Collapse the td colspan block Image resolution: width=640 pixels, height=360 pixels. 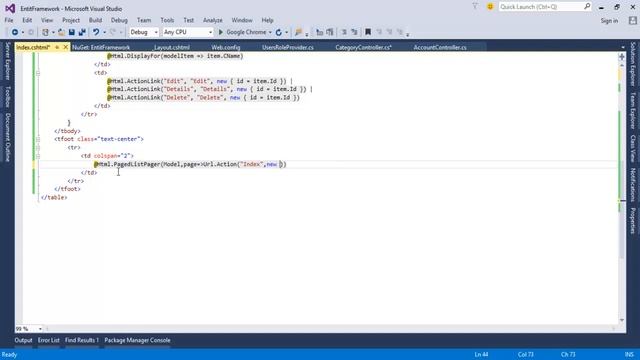(38, 156)
